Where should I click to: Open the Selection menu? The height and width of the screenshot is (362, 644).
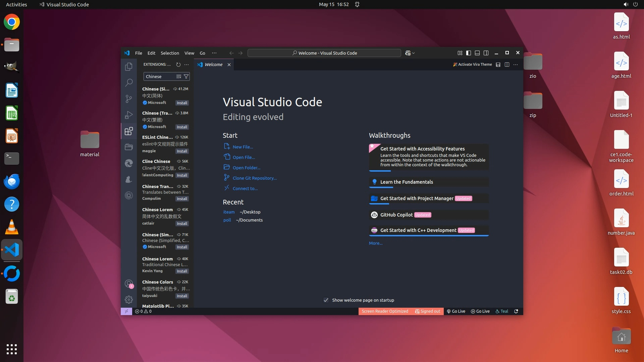click(170, 53)
